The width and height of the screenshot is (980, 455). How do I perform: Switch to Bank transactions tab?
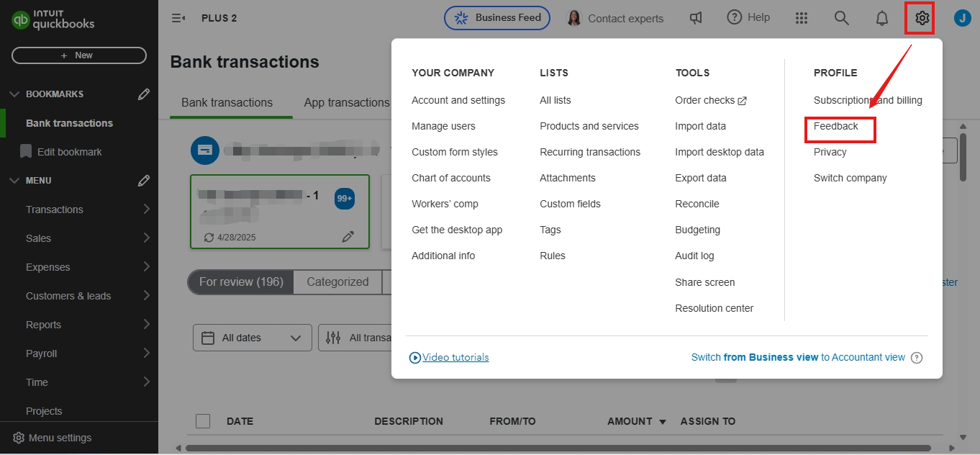227,103
